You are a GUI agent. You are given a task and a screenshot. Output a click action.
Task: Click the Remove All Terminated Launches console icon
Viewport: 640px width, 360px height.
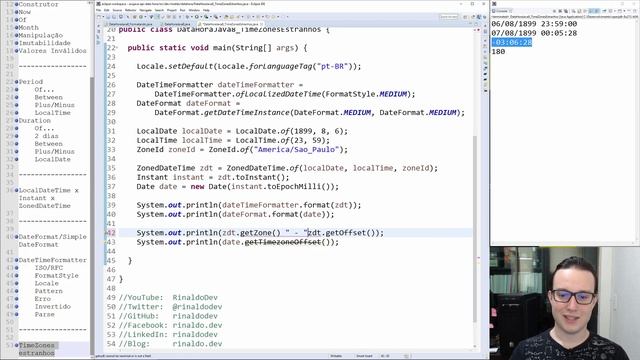click(x=566, y=11)
